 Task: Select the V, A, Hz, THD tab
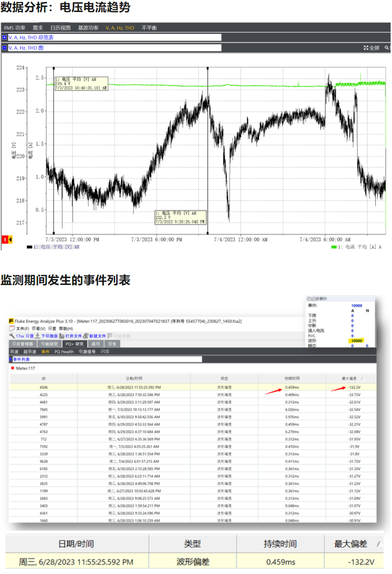coord(120,28)
